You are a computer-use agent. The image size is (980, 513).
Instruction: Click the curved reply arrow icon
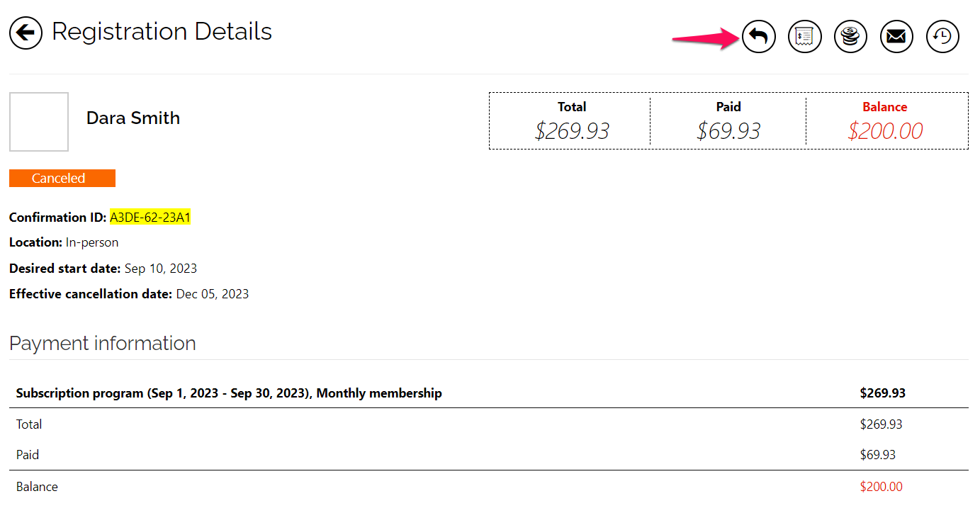point(759,36)
